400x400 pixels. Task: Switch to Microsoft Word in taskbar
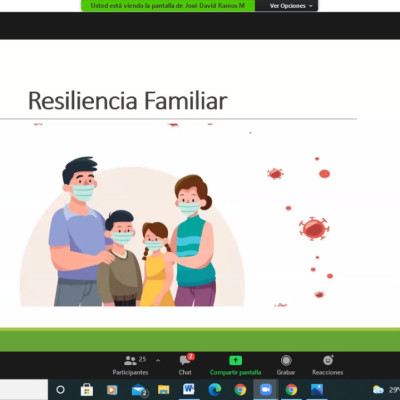tap(189, 389)
